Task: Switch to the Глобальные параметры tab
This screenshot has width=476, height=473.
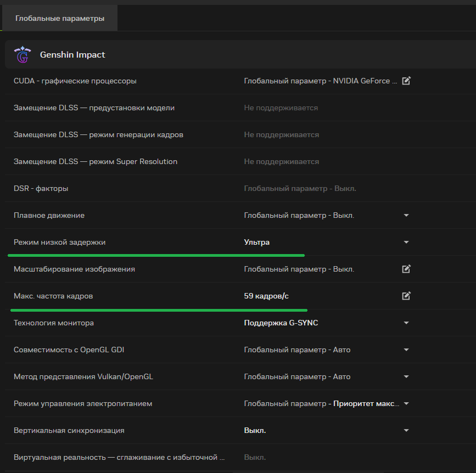Action: click(x=59, y=19)
